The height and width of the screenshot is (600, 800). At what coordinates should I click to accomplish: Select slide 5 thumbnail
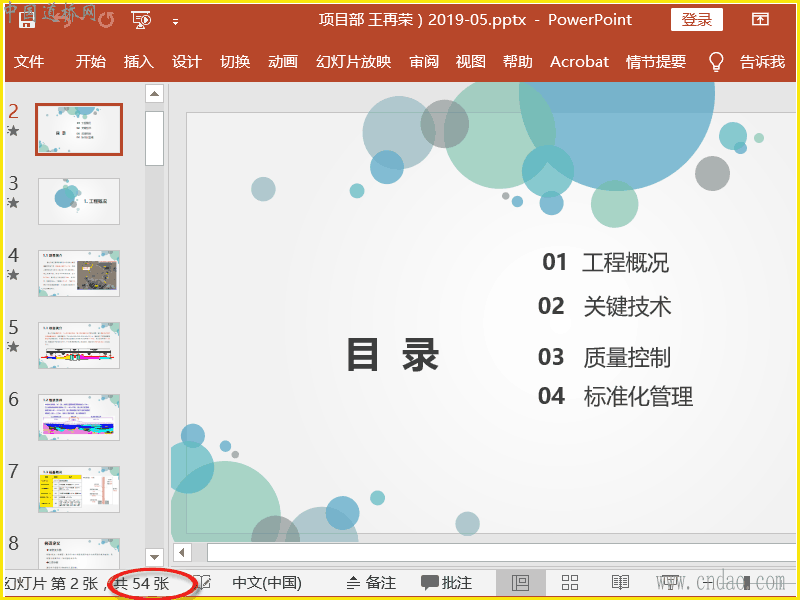[79, 345]
